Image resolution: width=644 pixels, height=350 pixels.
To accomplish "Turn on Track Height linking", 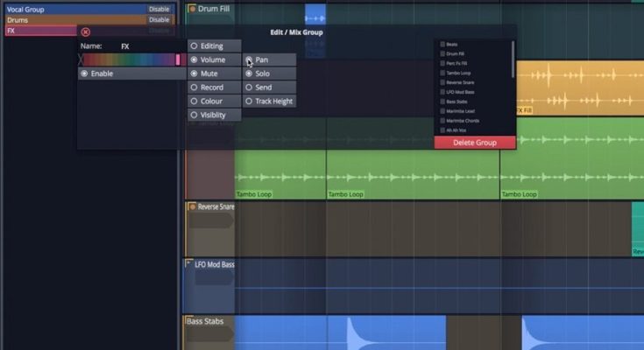I will coord(249,101).
